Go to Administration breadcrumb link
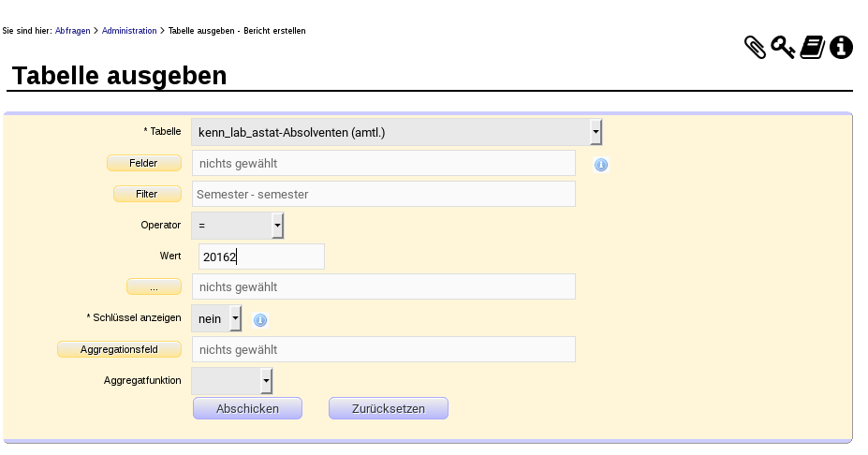 click(129, 31)
